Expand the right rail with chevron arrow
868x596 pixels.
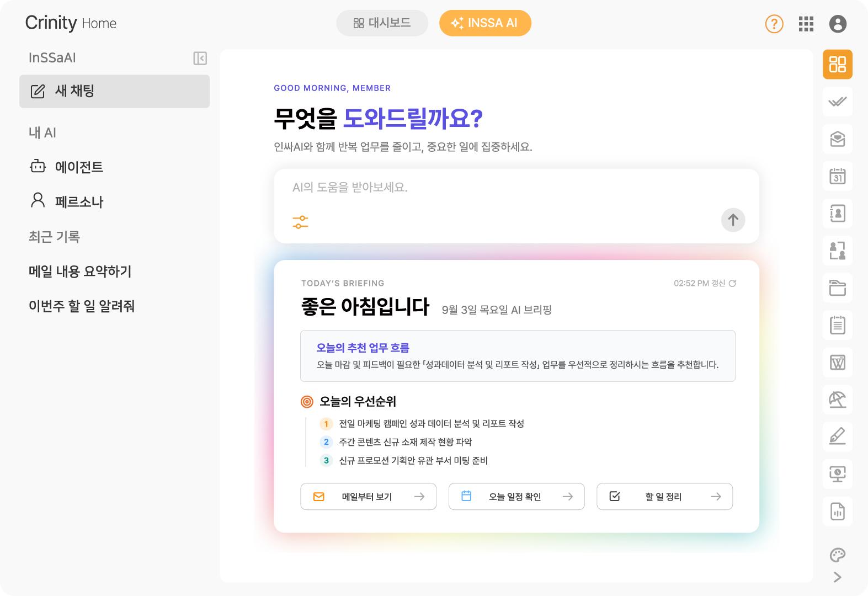click(x=838, y=577)
